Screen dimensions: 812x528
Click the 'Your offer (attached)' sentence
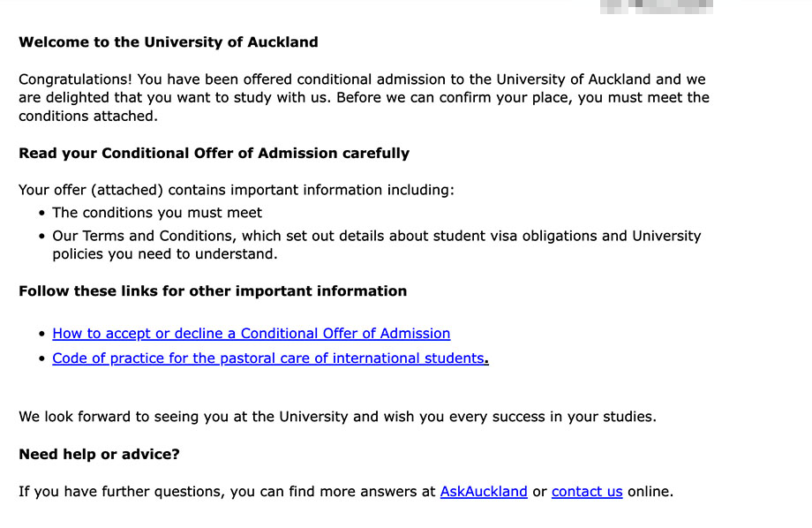pos(236,190)
